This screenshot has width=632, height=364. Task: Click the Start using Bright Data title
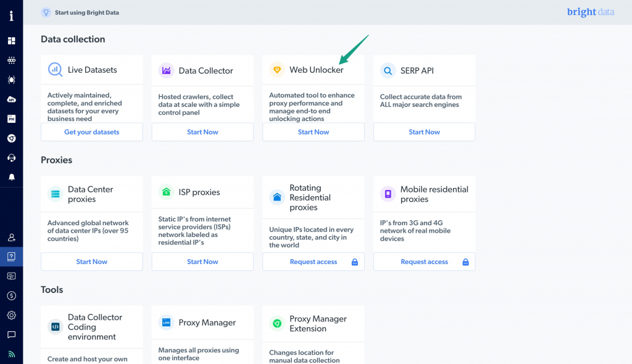click(x=86, y=12)
